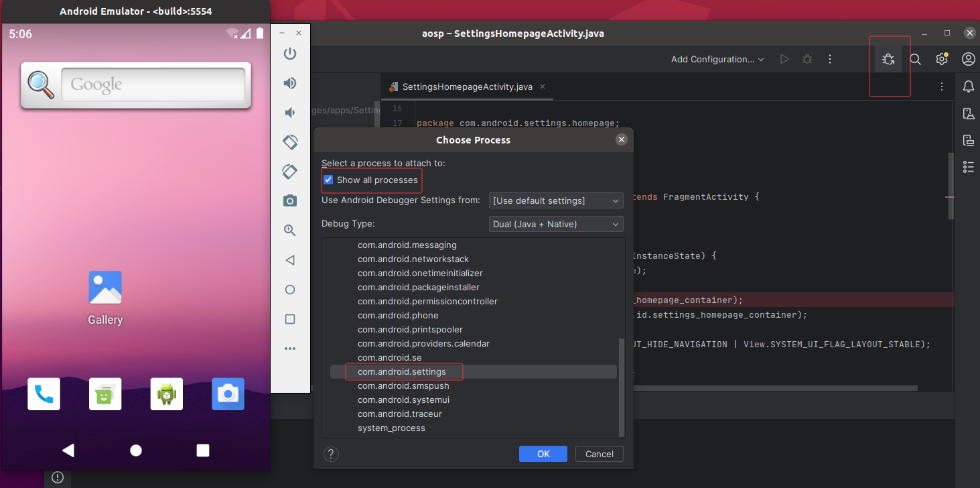This screenshot has height=488, width=980.
Task: Tap search magnifier in Google widget
Action: pos(40,84)
